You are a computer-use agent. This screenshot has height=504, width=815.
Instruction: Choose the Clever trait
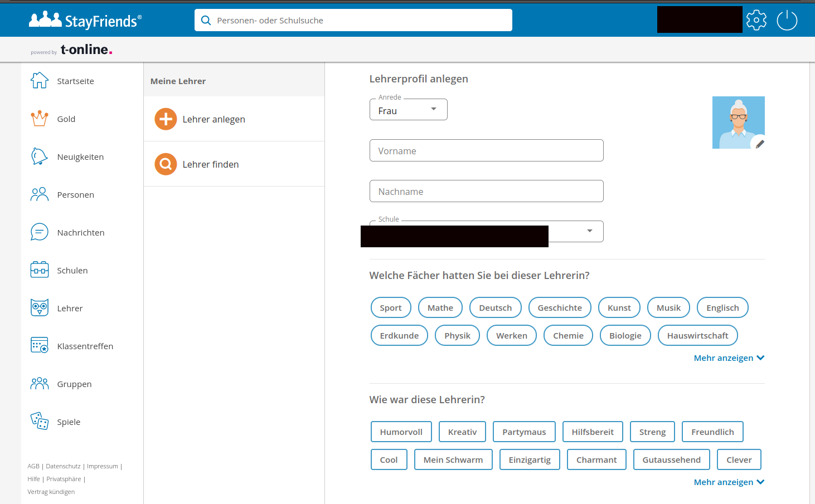coord(739,459)
